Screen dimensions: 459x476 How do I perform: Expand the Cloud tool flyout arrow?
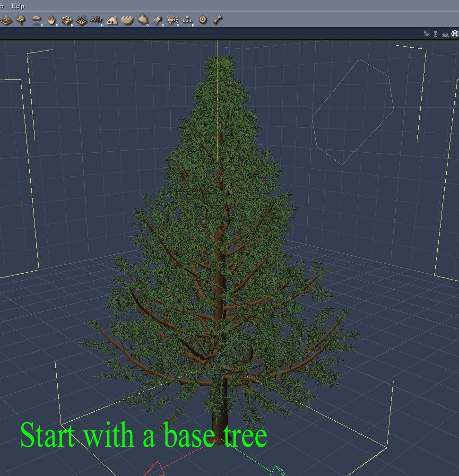coord(42,26)
